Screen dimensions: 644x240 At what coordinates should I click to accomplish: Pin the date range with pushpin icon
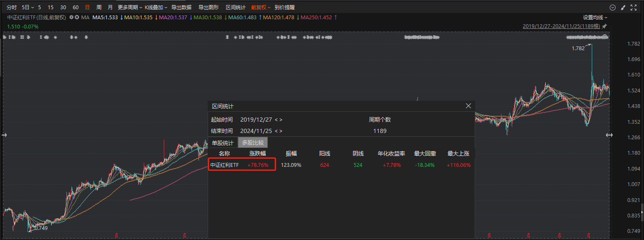605,26
